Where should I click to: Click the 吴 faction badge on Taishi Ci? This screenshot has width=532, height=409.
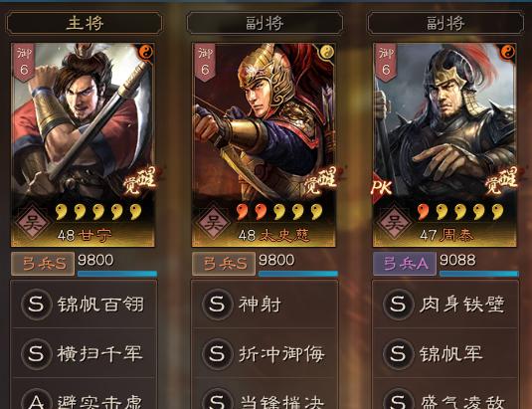coord(214,222)
